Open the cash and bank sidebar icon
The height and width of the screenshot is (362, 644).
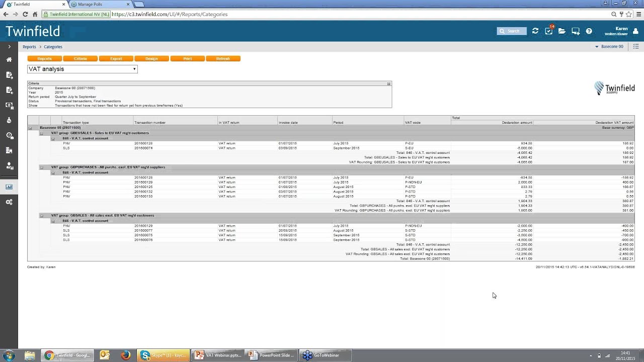(x=9, y=105)
